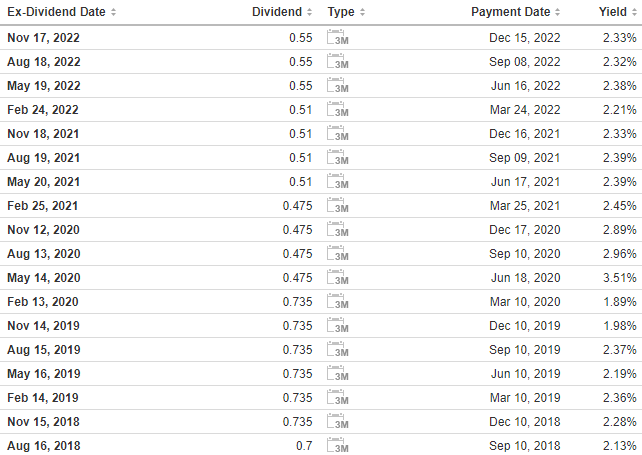Select the May 19, 2022 ex-dividend date
Viewport: 642px width, 455px height.
[44, 86]
